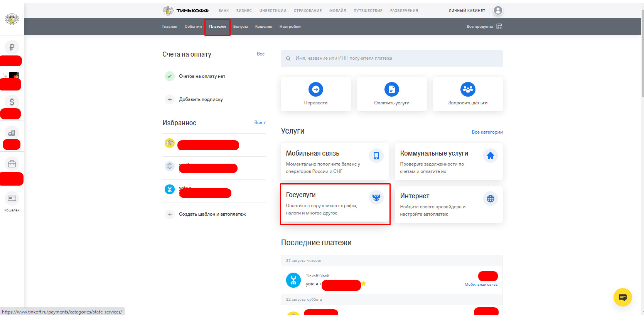This screenshot has width=644, height=315.
Task: Open the coins savings icon in sidebar
Action: coord(12,133)
